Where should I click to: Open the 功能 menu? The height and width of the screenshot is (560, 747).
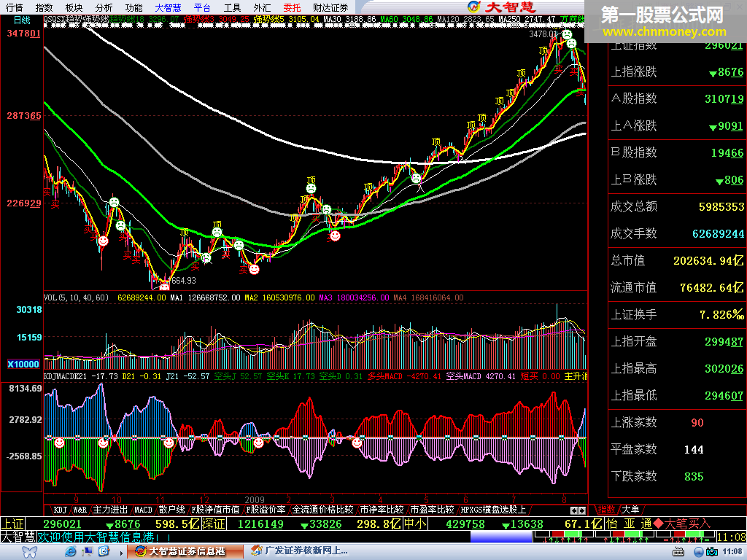coord(134,7)
